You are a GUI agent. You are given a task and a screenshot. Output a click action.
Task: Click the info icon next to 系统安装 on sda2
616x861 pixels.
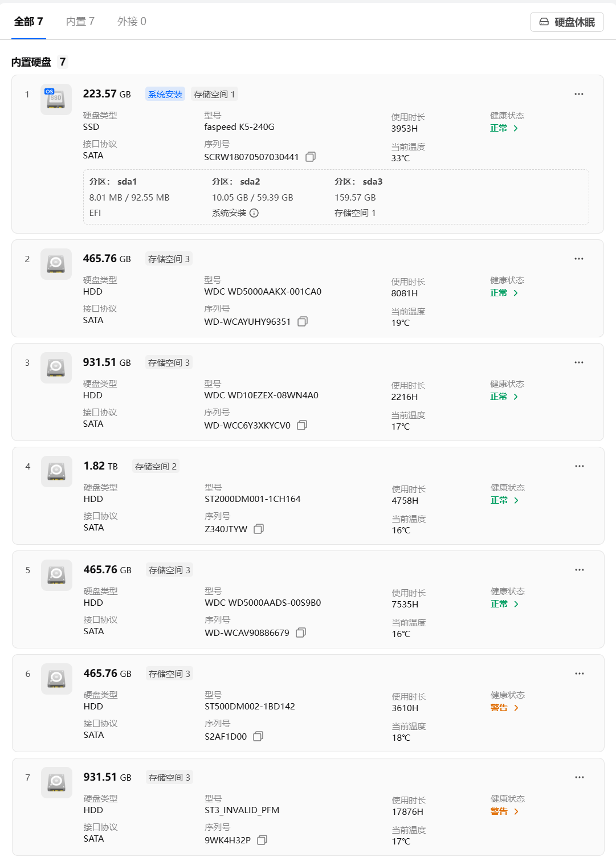[254, 213]
